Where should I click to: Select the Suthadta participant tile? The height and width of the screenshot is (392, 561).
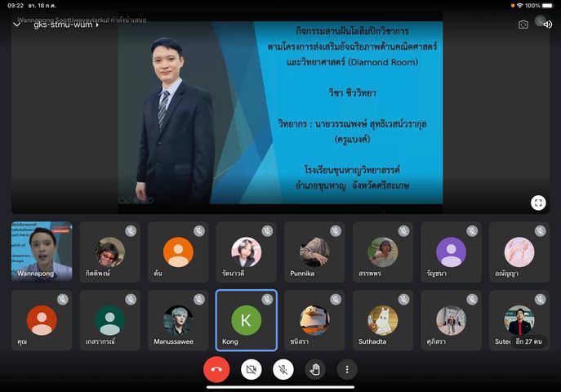pos(383,320)
